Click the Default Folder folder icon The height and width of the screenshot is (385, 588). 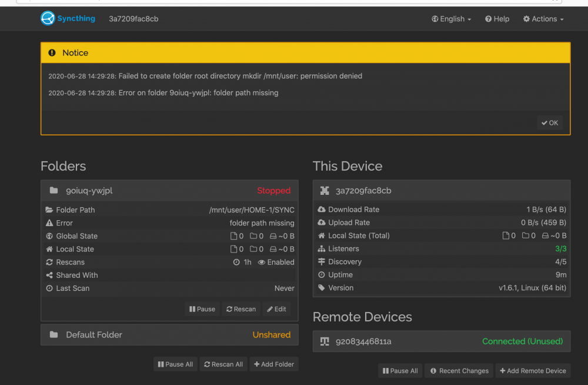click(x=54, y=335)
